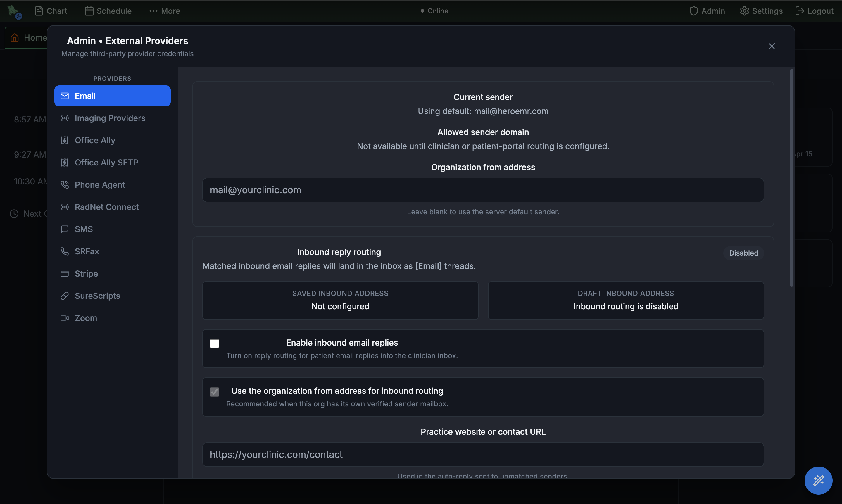Open Stripe provider settings
This screenshot has height=504, width=842.
tap(113, 274)
